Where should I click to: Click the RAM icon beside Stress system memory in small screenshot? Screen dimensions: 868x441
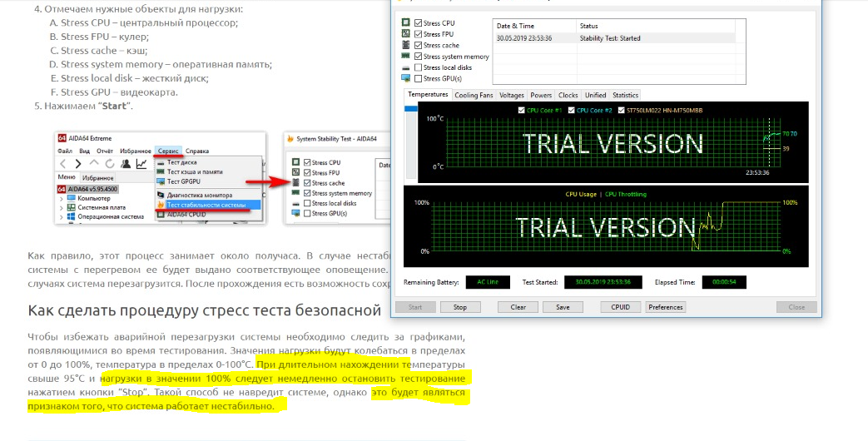coord(295,193)
